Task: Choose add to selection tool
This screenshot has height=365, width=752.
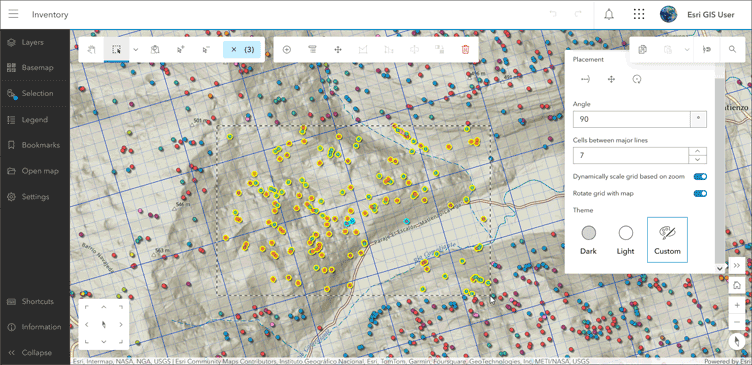Action: click(x=180, y=49)
